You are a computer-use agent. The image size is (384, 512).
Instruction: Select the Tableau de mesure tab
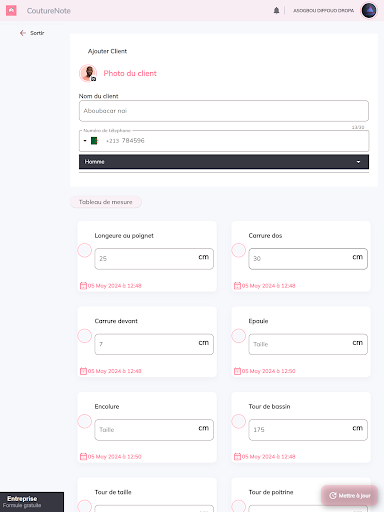[x=106, y=202]
